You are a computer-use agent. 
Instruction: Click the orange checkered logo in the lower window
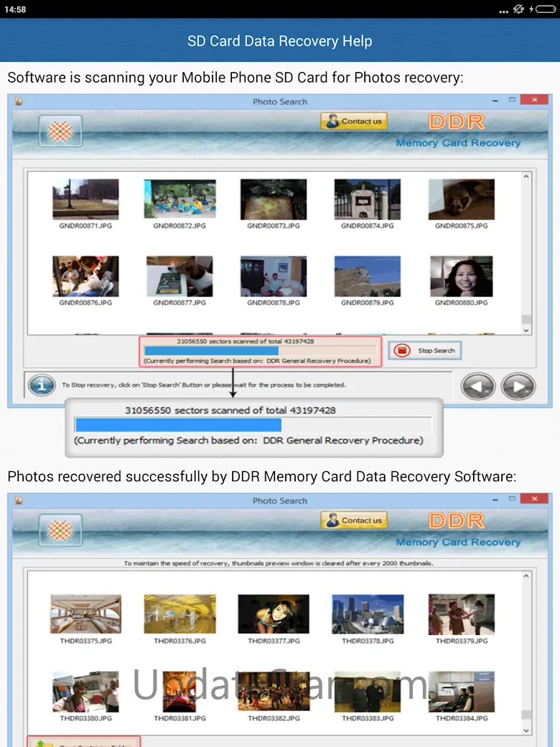tap(60, 530)
